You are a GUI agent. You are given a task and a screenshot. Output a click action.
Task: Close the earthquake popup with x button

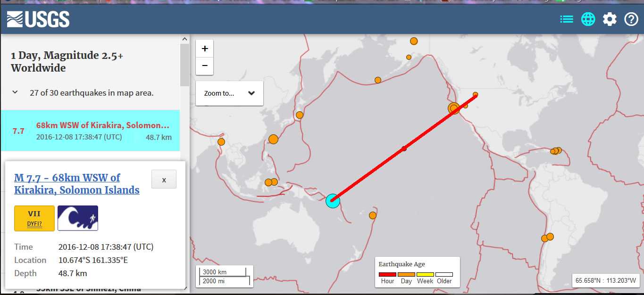[164, 180]
